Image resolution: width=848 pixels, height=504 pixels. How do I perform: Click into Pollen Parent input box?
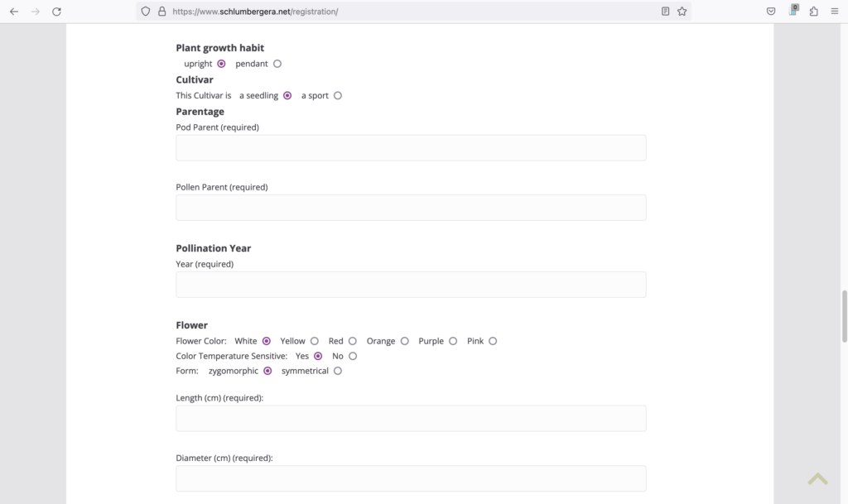click(411, 208)
